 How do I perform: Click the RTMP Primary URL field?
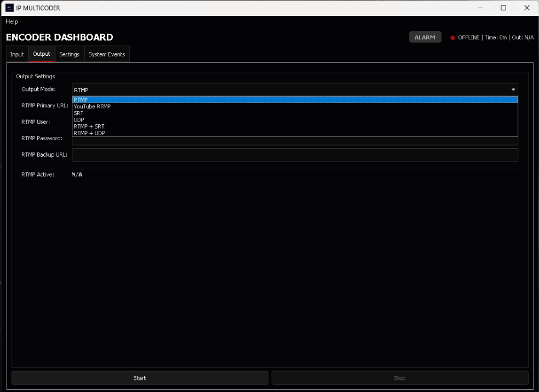pos(296,106)
